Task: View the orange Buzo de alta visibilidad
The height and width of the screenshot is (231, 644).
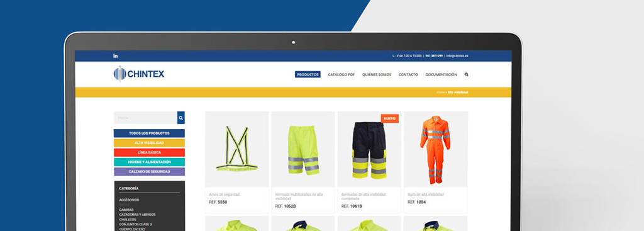Action: [435, 149]
